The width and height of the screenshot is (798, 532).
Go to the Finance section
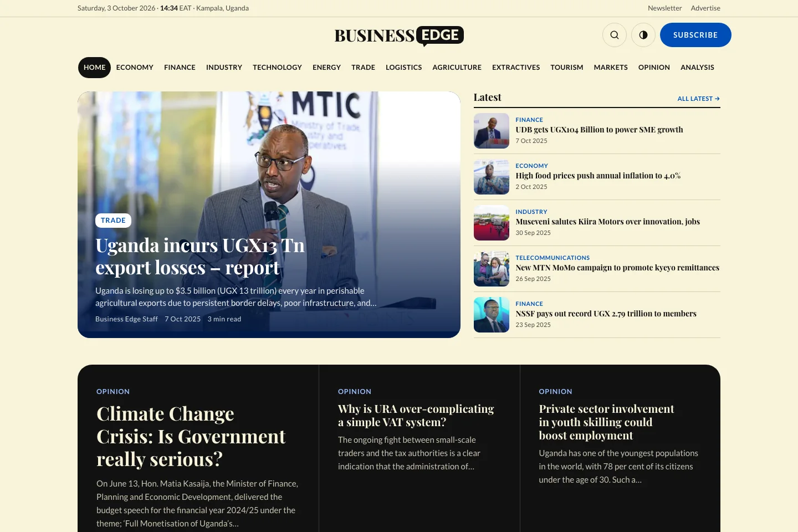click(x=180, y=68)
